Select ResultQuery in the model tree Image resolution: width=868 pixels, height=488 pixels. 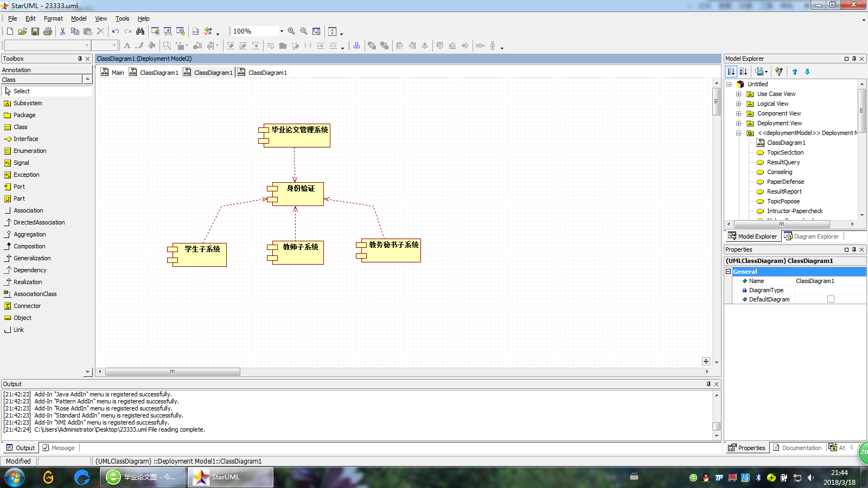(x=783, y=162)
